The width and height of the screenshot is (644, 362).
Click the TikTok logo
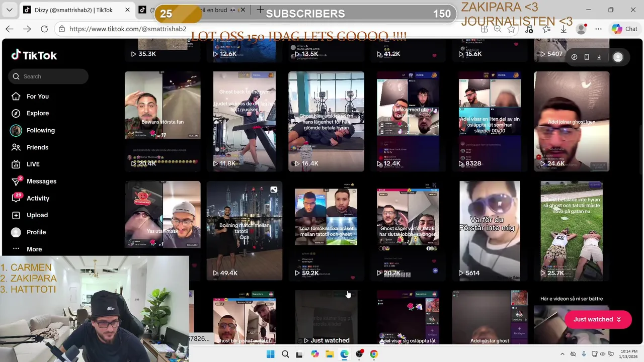point(34,55)
